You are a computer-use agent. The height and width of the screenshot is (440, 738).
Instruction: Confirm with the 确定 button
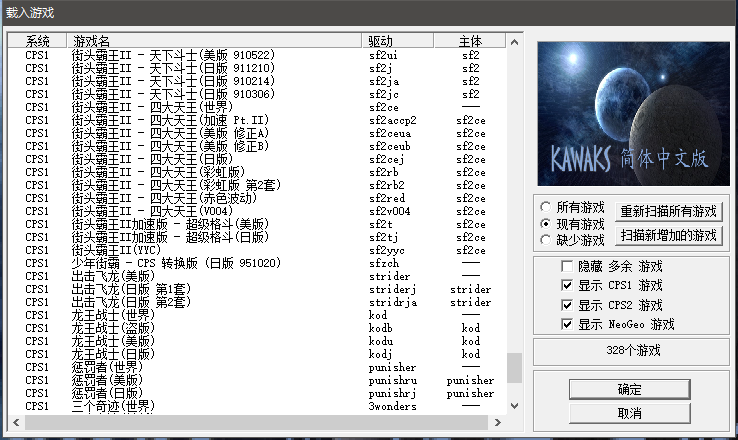pos(630,389)
